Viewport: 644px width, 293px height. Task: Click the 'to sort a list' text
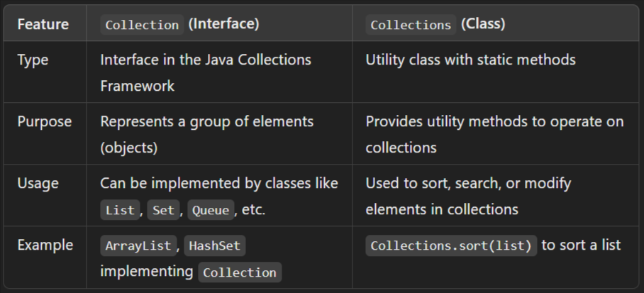(x=581, y=245)
